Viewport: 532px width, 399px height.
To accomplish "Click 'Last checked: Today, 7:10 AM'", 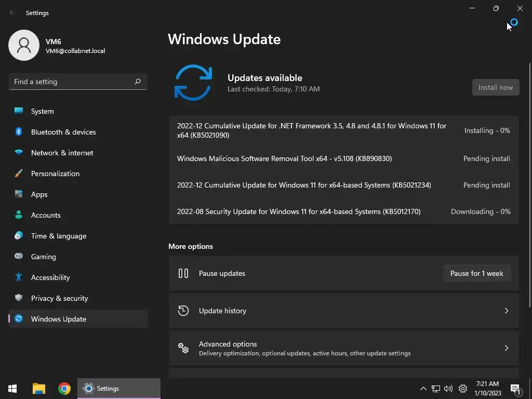I will [273, 89].
